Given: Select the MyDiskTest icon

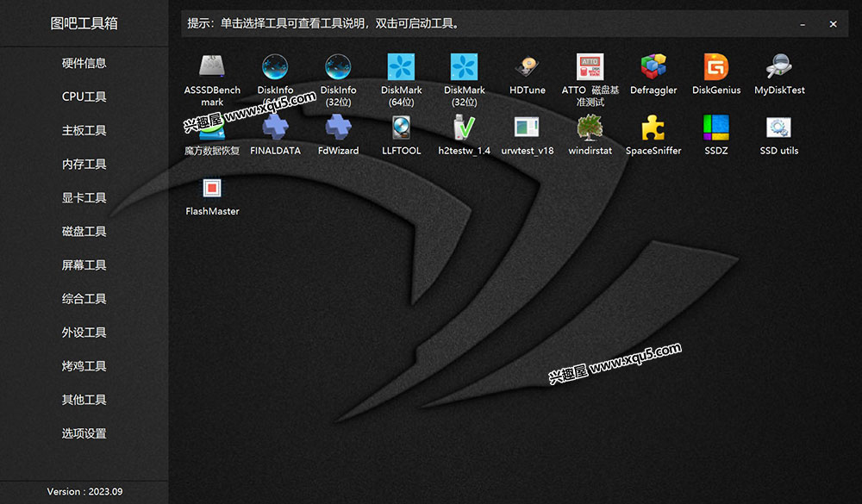Looking at the screenshot, I should [779, 66].
